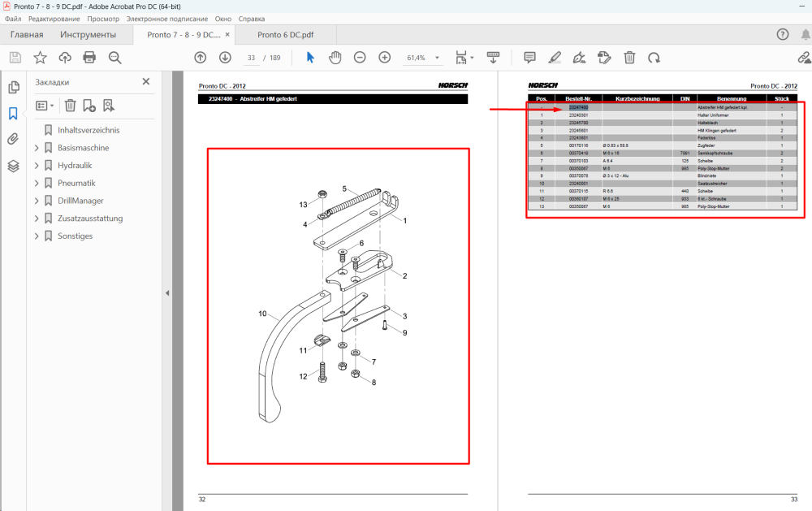This screenshot has width=812, height=511.
Task: Open the layers panel icon
Action: click(x=14, y=166)
